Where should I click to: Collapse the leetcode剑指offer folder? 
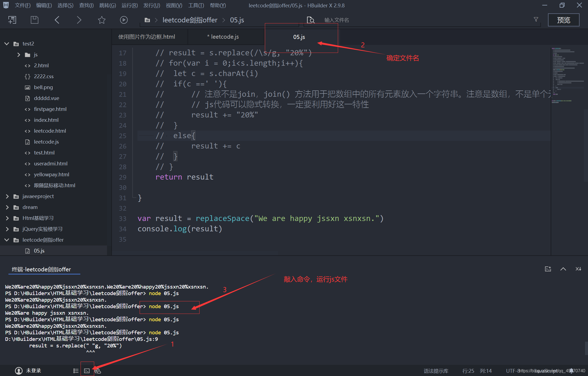click(7, 240)
